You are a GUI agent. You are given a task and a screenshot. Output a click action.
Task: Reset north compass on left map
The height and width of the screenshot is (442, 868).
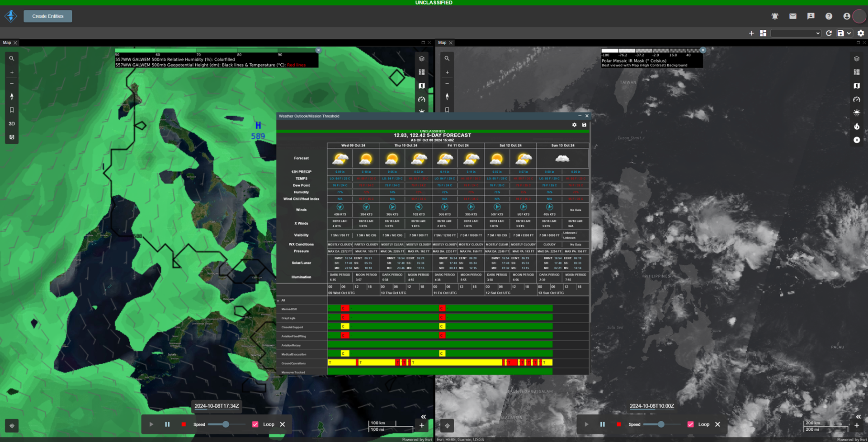(12, 97)
